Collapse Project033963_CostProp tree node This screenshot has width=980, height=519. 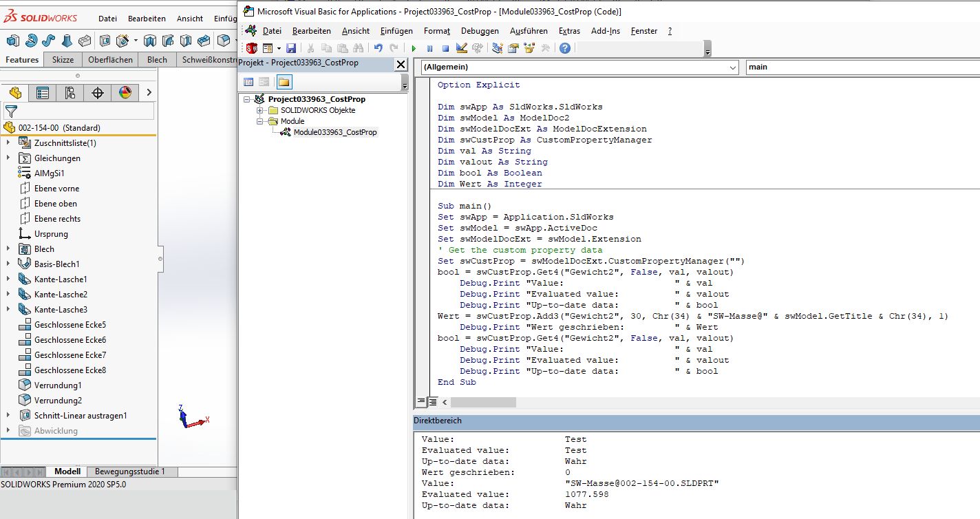click(248, 99)
